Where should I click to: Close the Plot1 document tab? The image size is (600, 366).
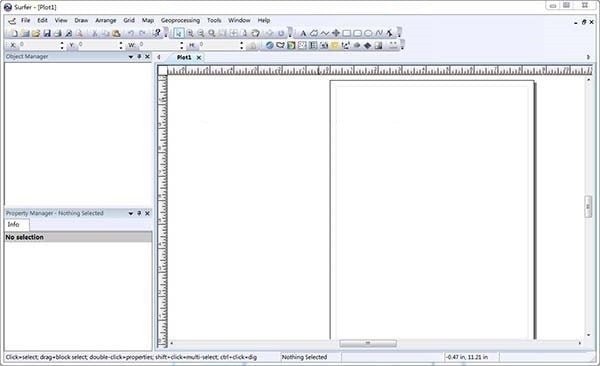point(199,57)
